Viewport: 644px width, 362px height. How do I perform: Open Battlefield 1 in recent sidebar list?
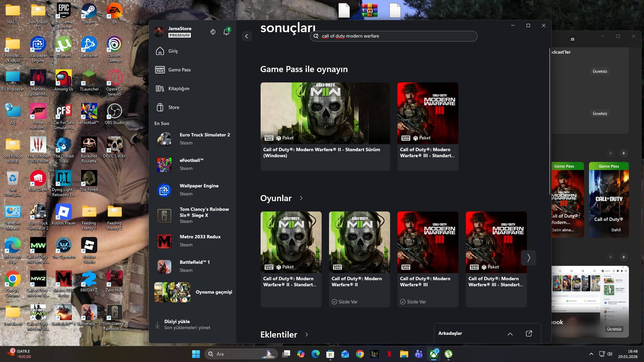(x=193, y=266)
